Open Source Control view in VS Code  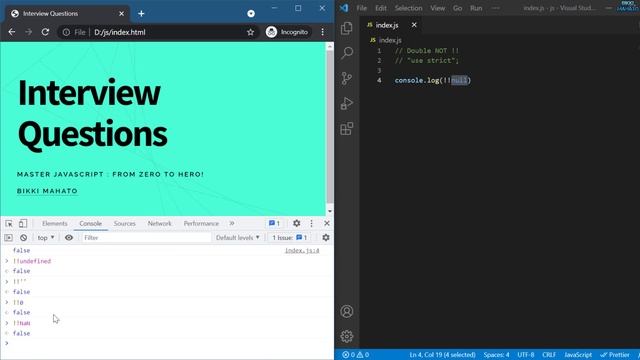coord(347,78)
